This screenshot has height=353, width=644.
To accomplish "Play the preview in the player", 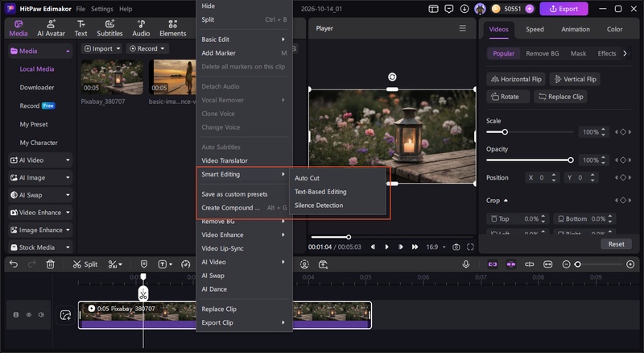I will [x=386, y=247].
